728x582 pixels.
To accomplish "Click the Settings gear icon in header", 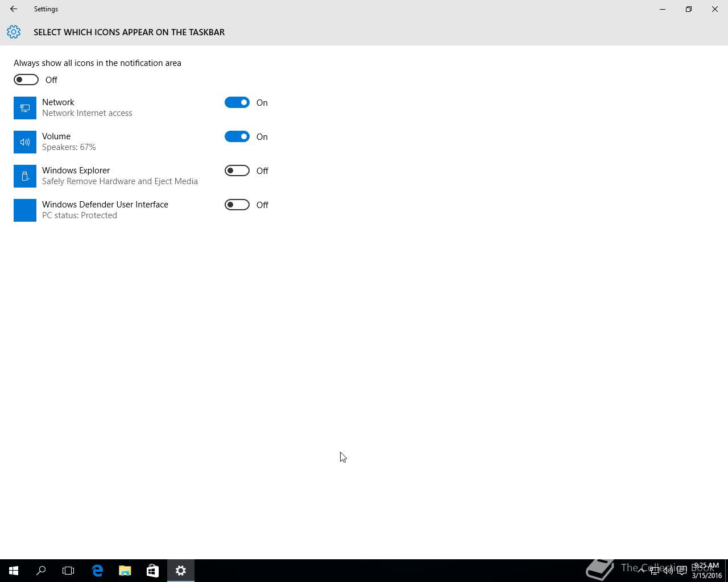I will pos(14,32).
